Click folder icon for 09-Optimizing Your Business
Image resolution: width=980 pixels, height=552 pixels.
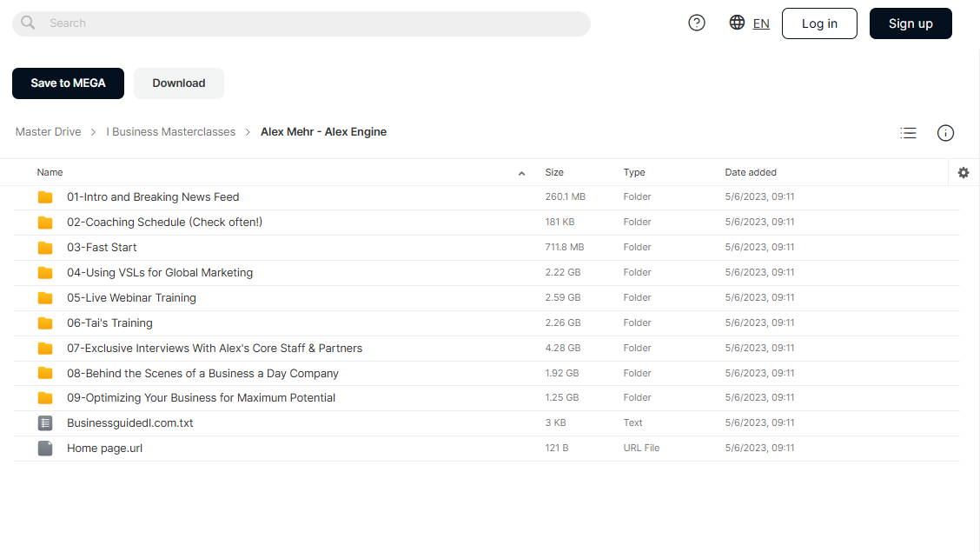click(45, 398)
